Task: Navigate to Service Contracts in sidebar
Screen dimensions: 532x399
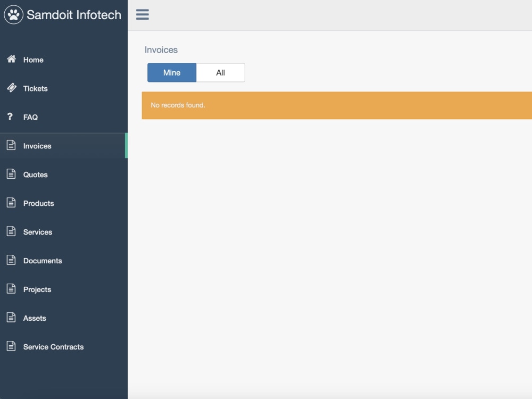Action: [53, 346]
